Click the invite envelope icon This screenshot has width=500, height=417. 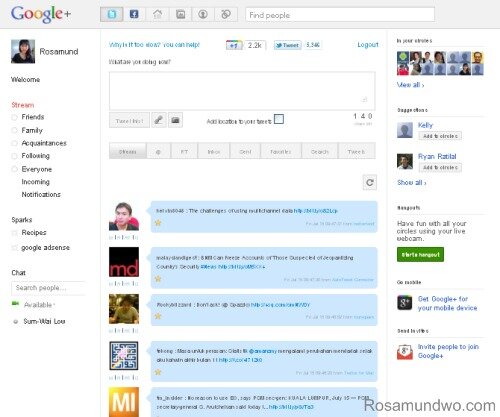coord(405,352)
